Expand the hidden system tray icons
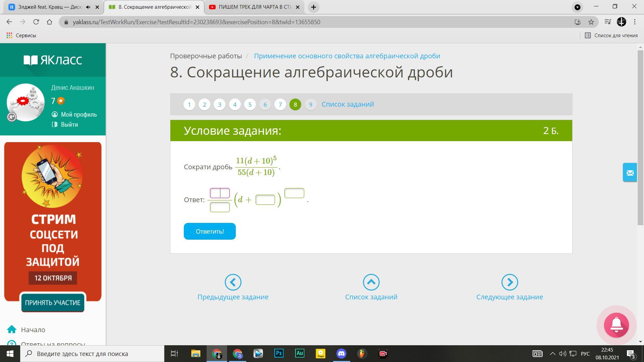Image resolution: width=644 pixels, height=362 pixels. click(552, 354)
